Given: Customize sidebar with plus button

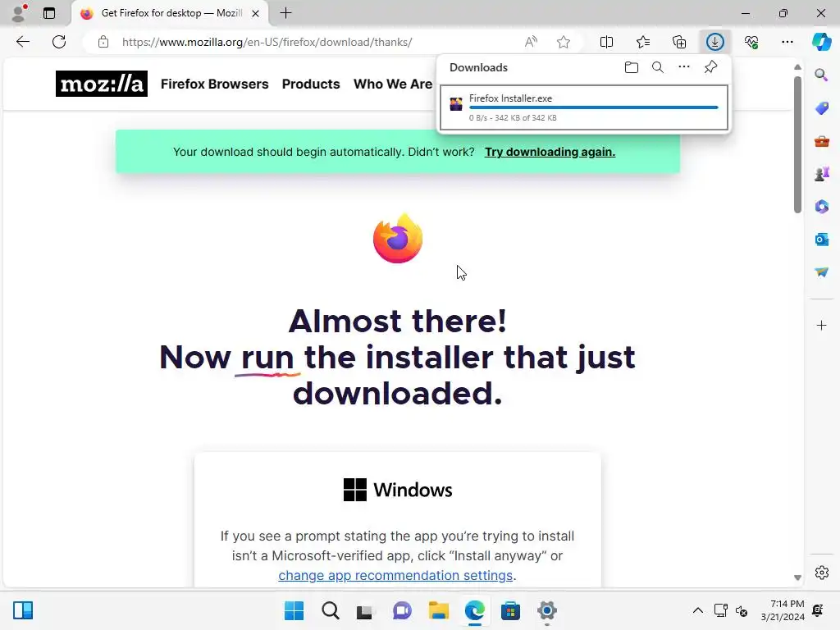Looking at the screenshot, I should 821,325.
